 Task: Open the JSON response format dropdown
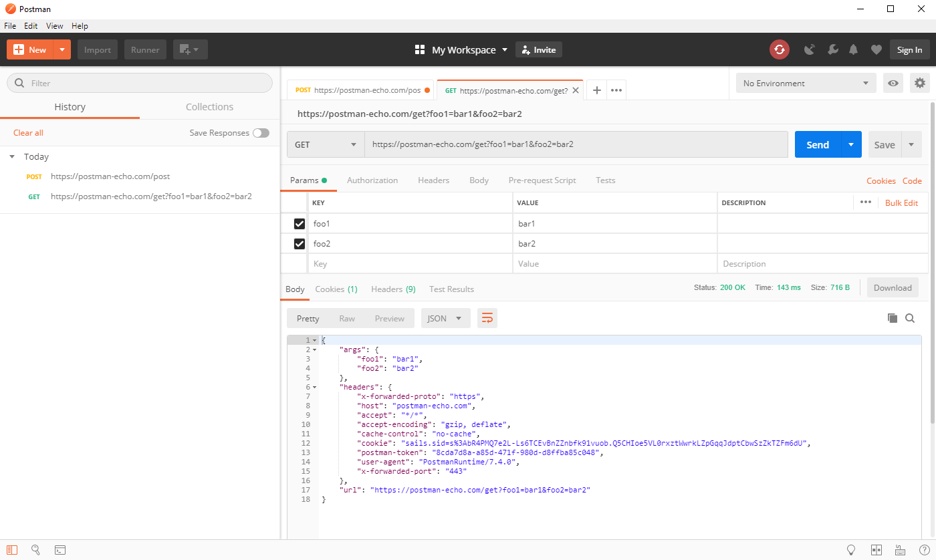(x=445, y=318)
